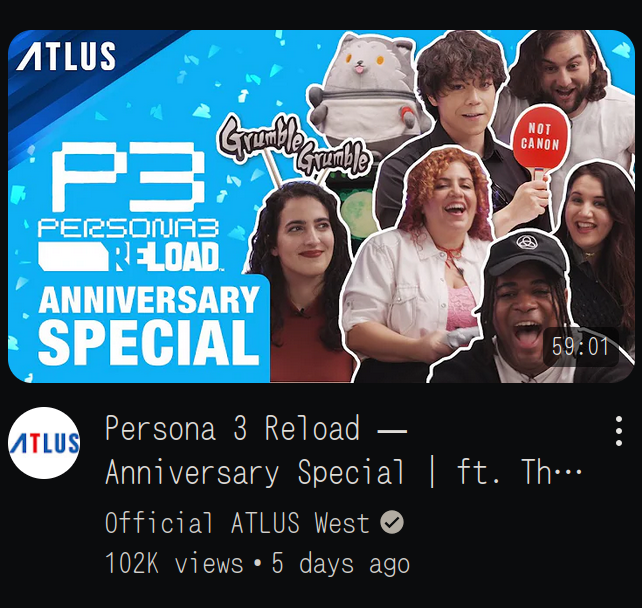Click the ATLUS logo on the thumbnail
This screenshot has width=642, height=608.
66,56
